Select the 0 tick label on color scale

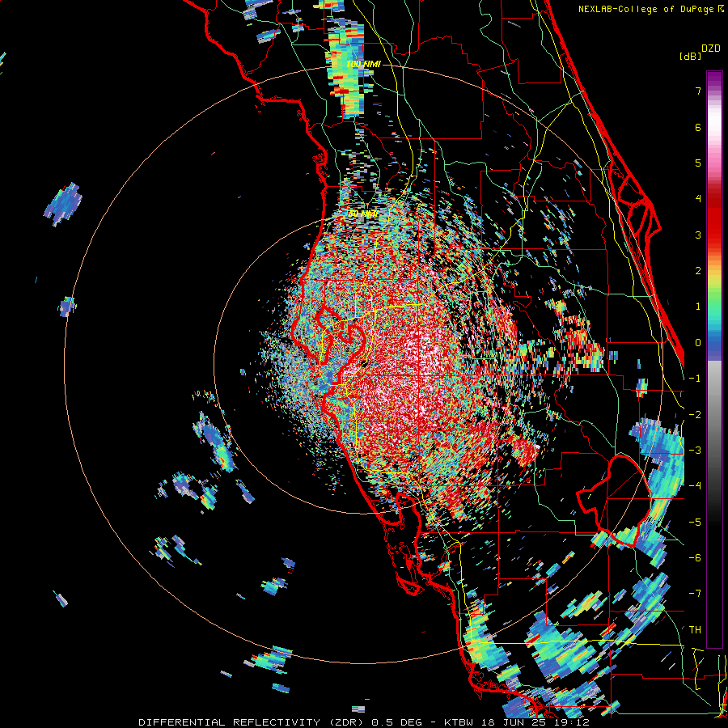tap(698, 343)
